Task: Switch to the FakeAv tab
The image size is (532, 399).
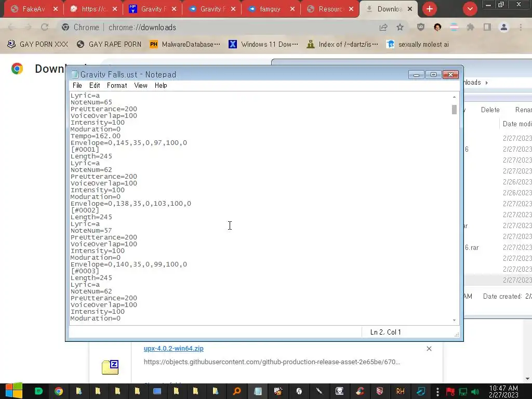Action: 33,9
